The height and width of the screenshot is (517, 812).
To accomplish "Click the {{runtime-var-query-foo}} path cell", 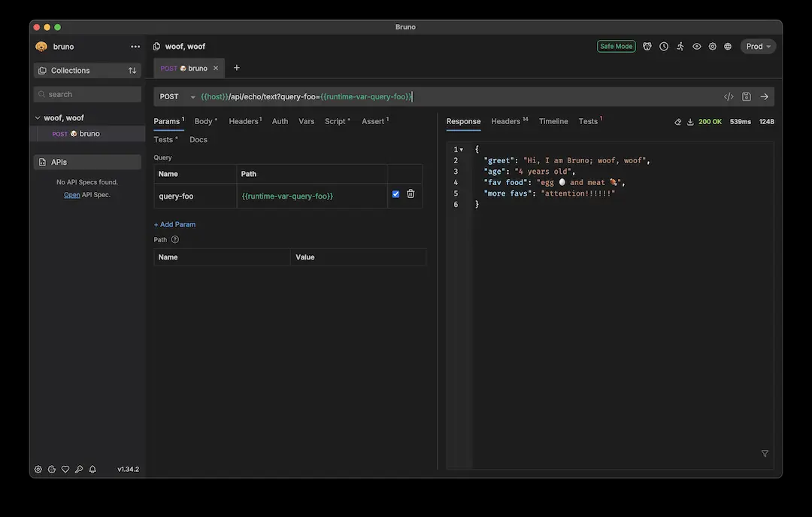I will tap(312, 196).
